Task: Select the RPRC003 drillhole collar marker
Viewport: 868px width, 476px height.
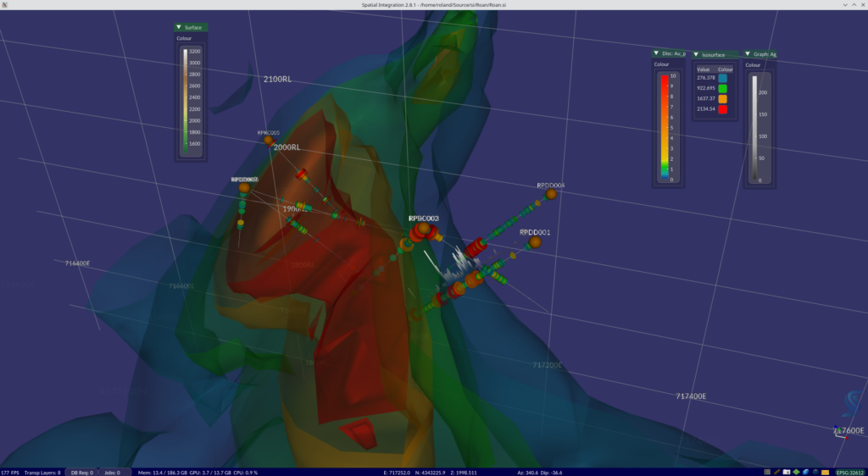Action: (x=424, y=228)
